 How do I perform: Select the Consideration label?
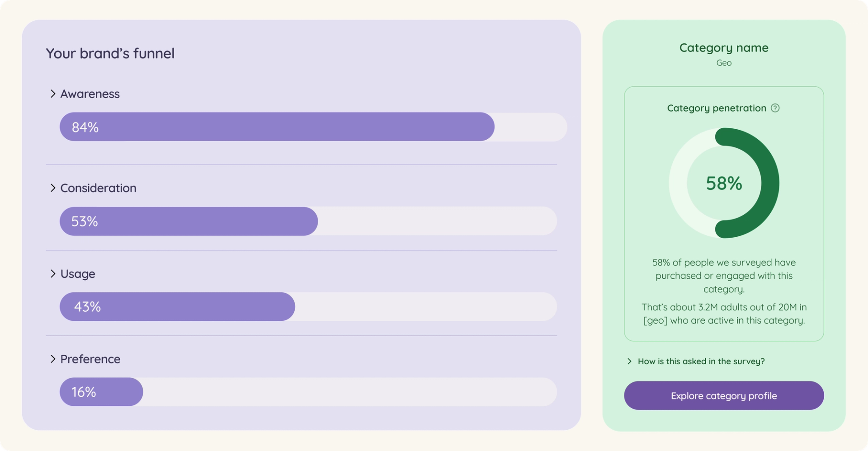tap(98, 188)
